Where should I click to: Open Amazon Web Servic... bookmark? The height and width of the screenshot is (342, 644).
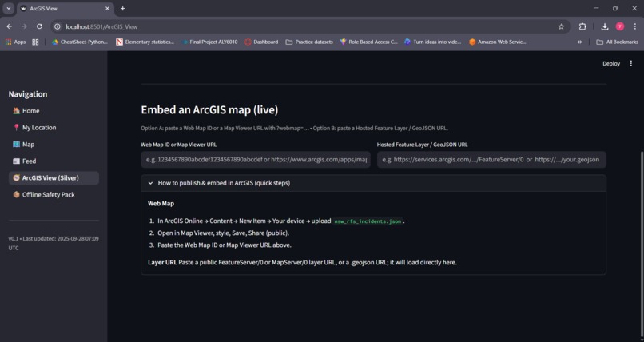coord(497,42)
